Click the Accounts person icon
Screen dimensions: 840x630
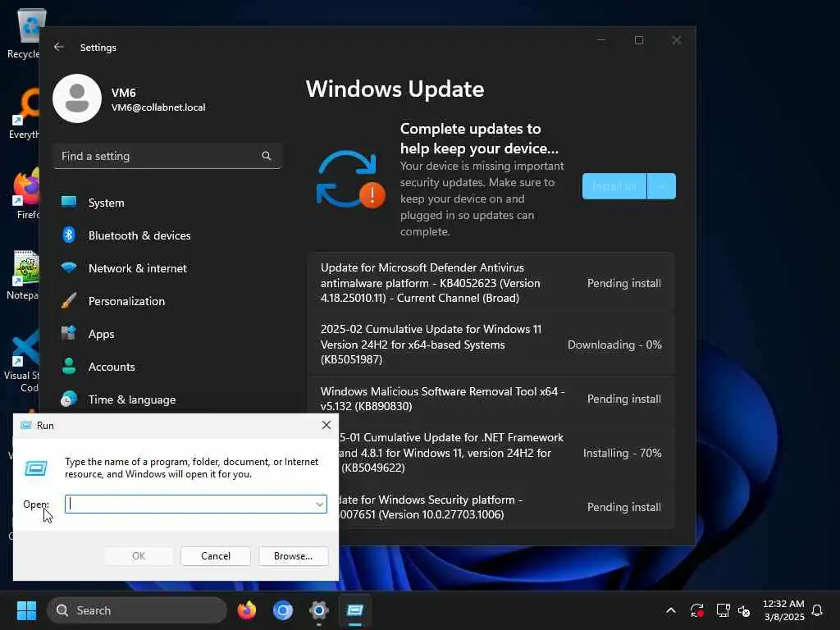pos(69,366)
